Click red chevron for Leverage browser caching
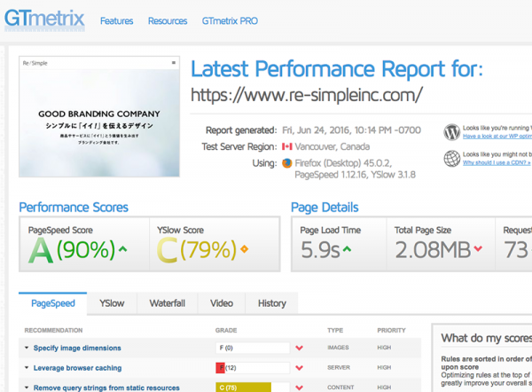 (x=300, y=368)
